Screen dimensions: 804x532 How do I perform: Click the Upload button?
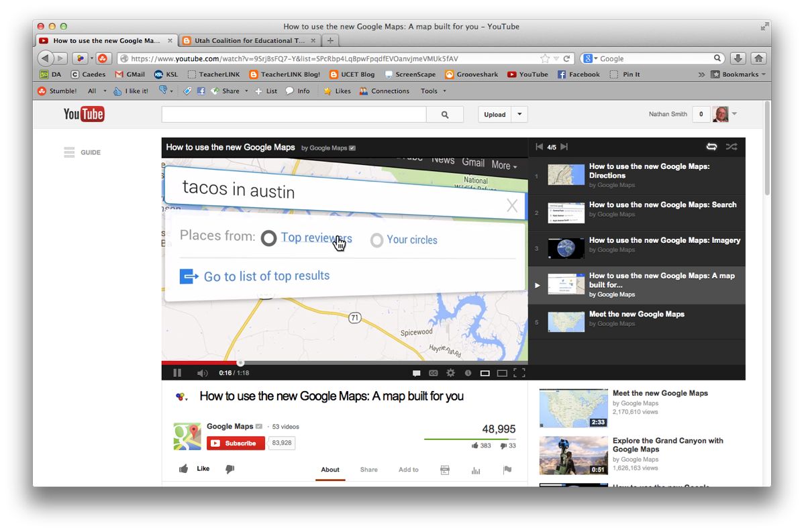click(495, 114)
